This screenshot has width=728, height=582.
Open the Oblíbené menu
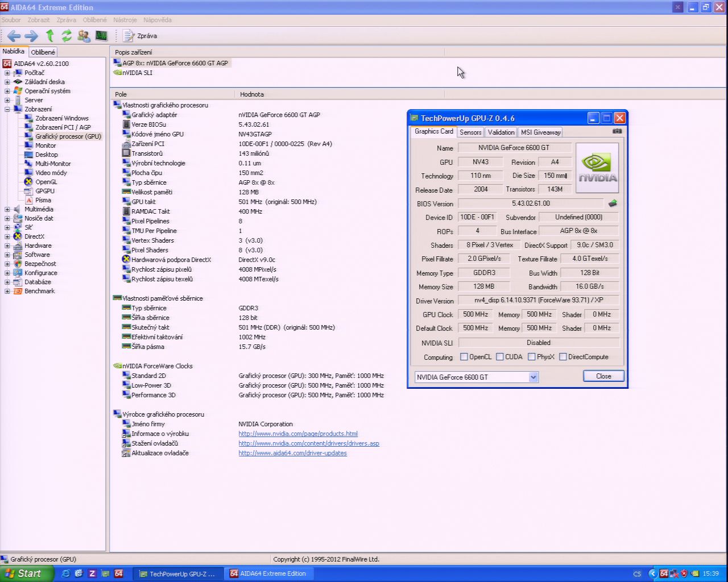pos(94,20)
